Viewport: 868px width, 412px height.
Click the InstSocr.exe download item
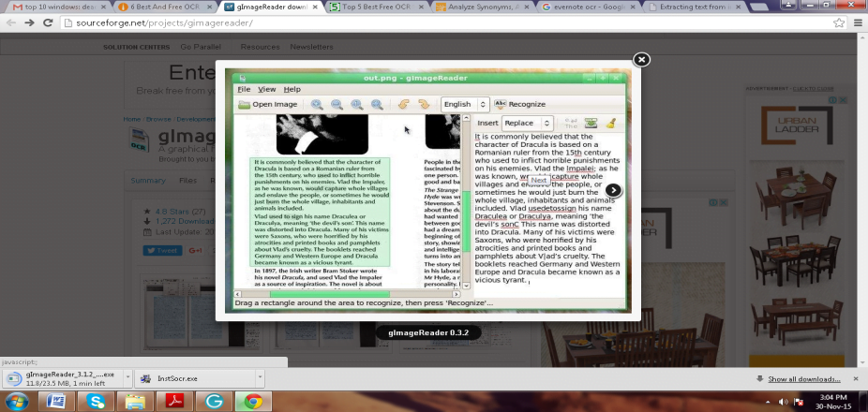coord(195,378)
